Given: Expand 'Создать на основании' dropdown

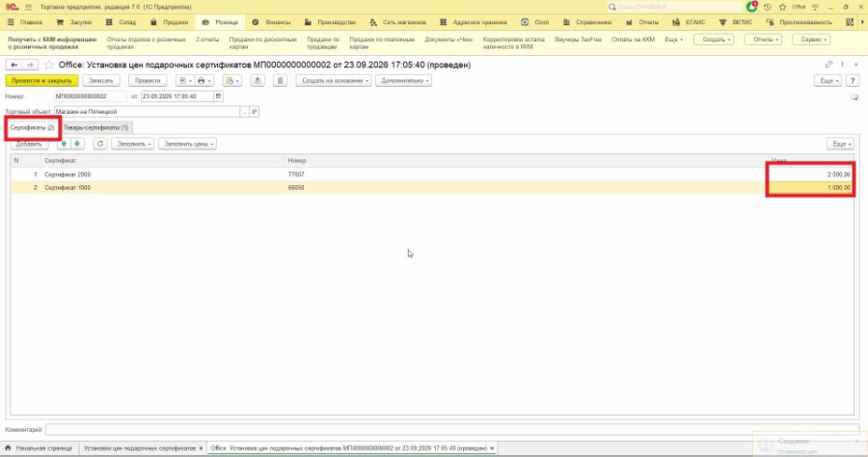Looking at the screenshot, I should (x=336, y=81).
